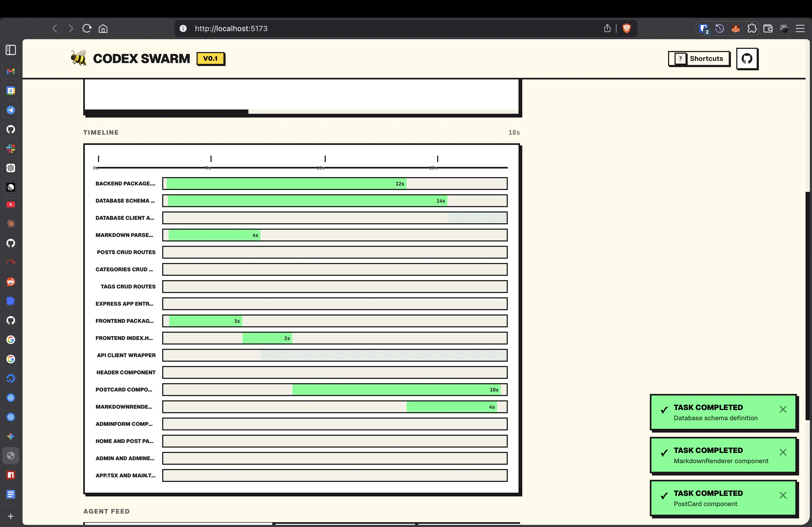Open YouTube sidebar shortcut

(10, 204)
